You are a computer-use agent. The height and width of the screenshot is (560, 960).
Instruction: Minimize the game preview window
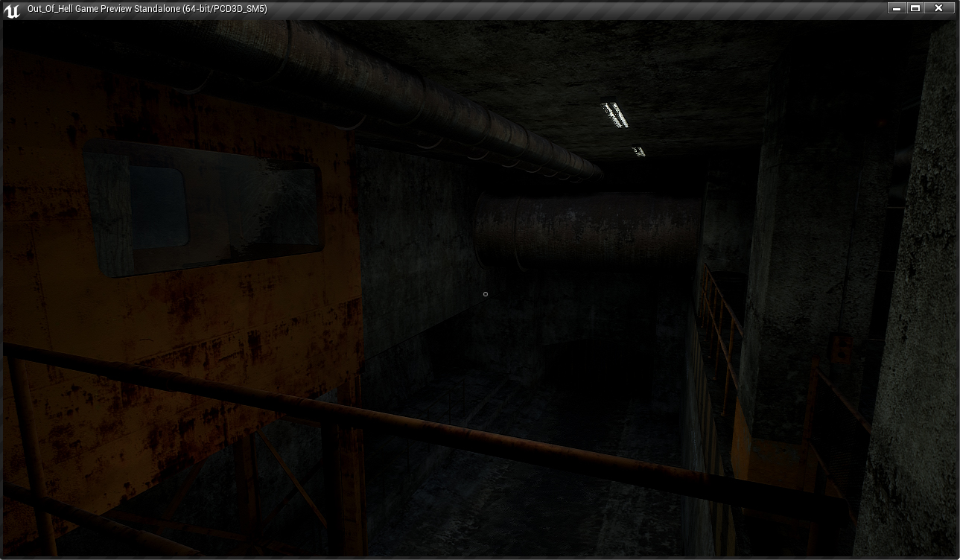pos(897,8)
